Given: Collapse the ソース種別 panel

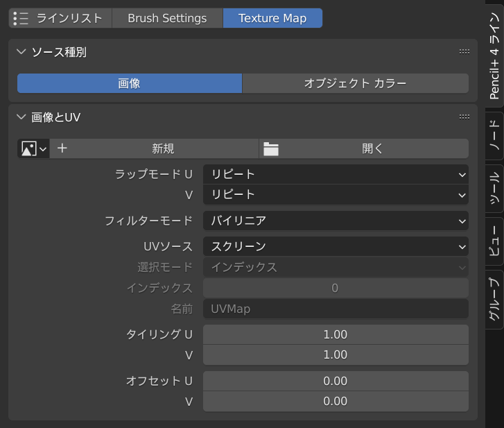Looking at the screenshot, I should [x=21, y=51].
